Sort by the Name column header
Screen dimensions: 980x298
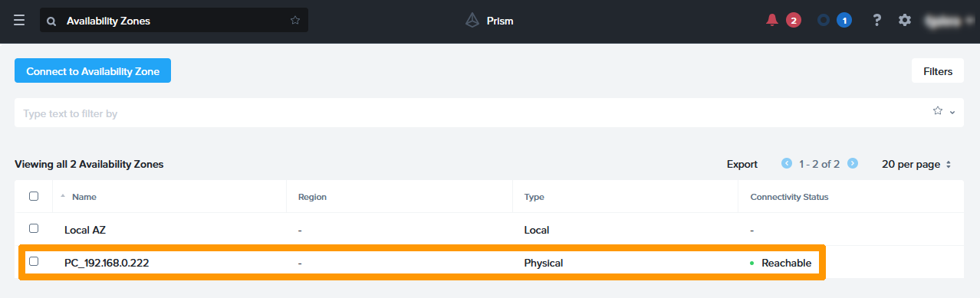click(84, 197)
